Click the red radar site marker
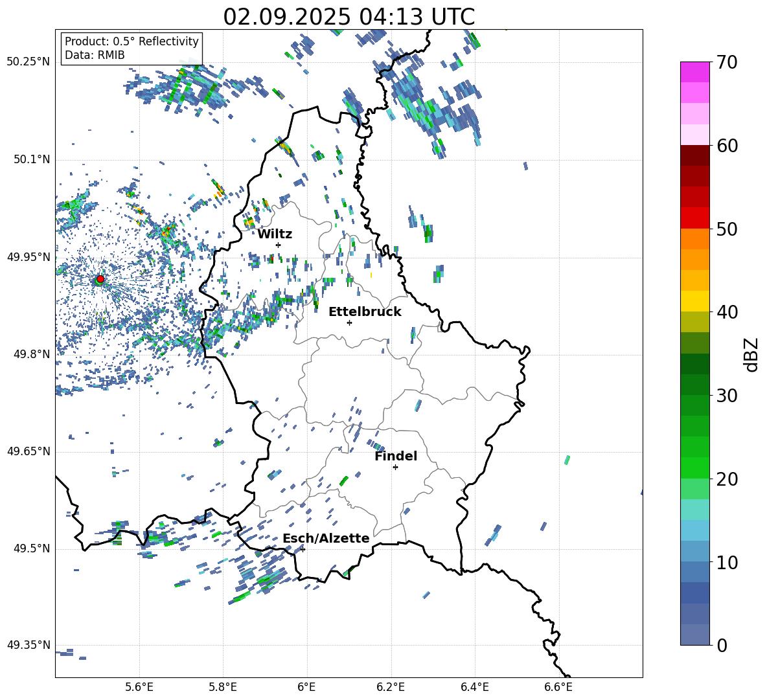The image size is (767, 700). pos(100,279)
